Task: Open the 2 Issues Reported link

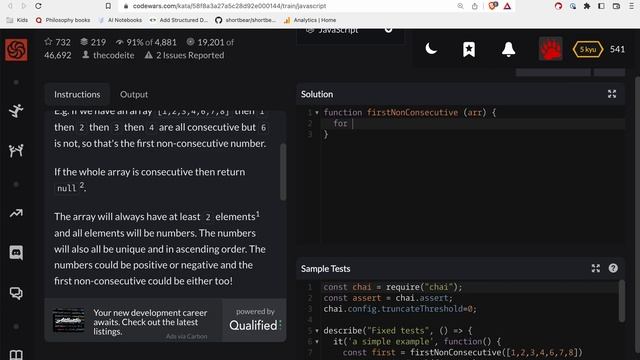Action: pyautogui.click(x=184, y=55)
